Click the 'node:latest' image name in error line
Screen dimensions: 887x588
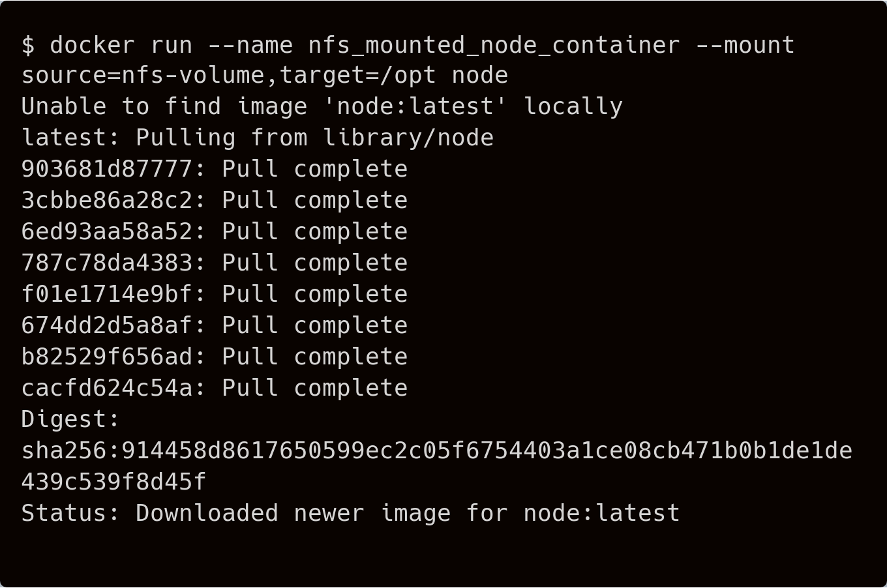pos(415,106)
